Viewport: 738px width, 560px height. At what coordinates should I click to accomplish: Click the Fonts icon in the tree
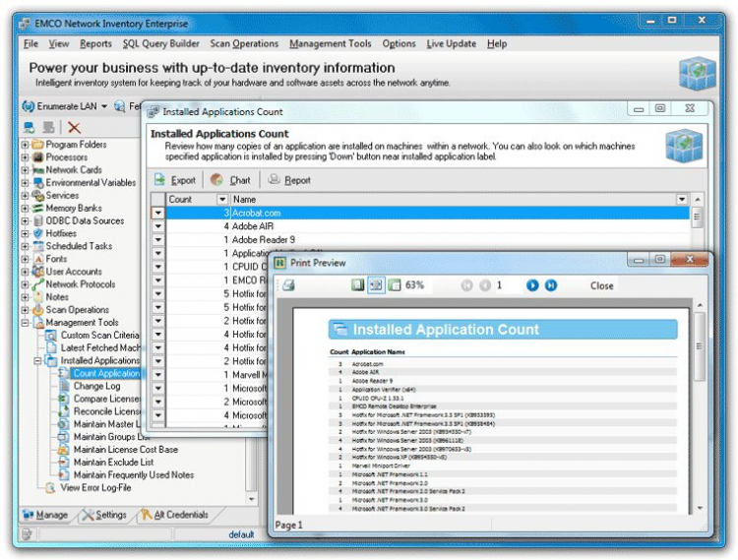pyautogui.click(x=38, y=259)
